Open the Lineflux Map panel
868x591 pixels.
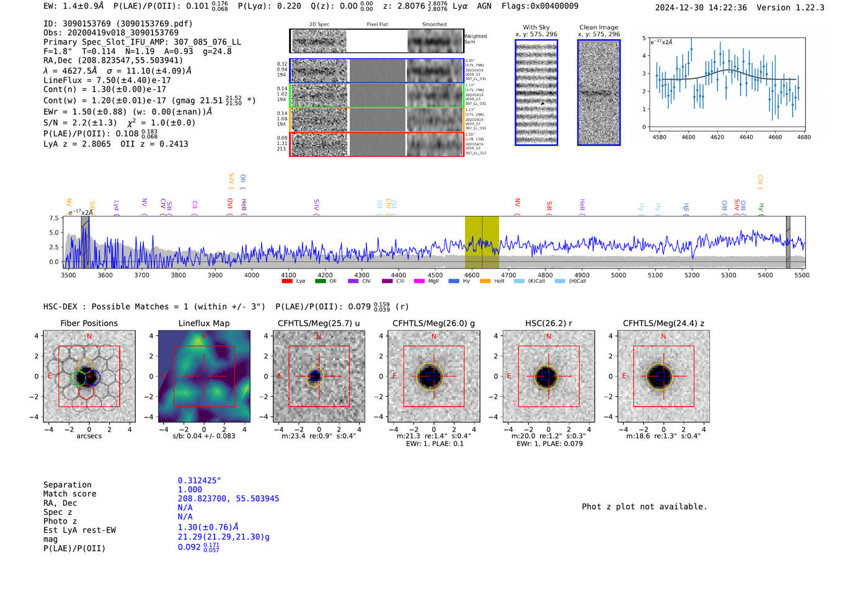point(204,376)
